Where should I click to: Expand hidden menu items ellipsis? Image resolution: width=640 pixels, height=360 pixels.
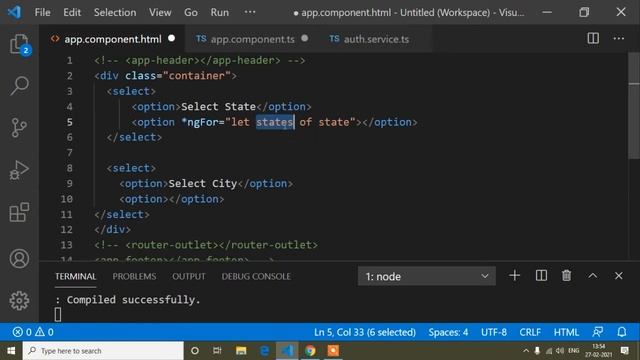coord(250,12)
